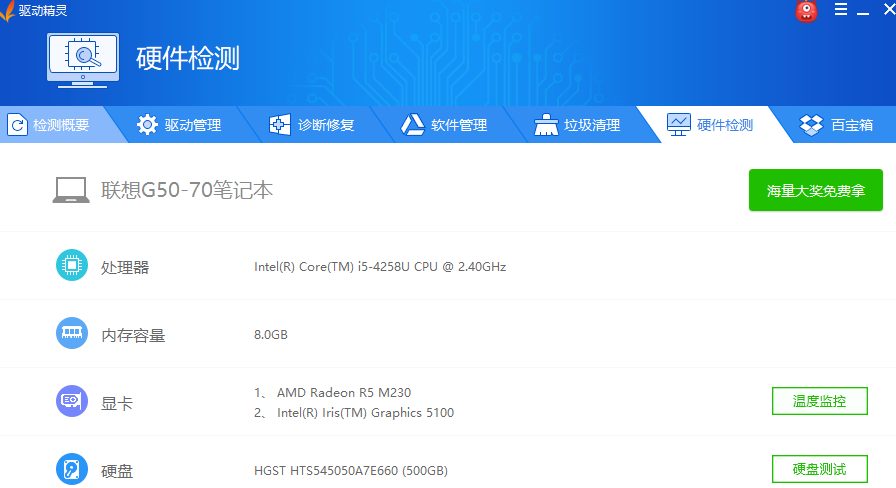Click the boxes icon for 百宝箱

pyautogui.click(x=811, y=125)
